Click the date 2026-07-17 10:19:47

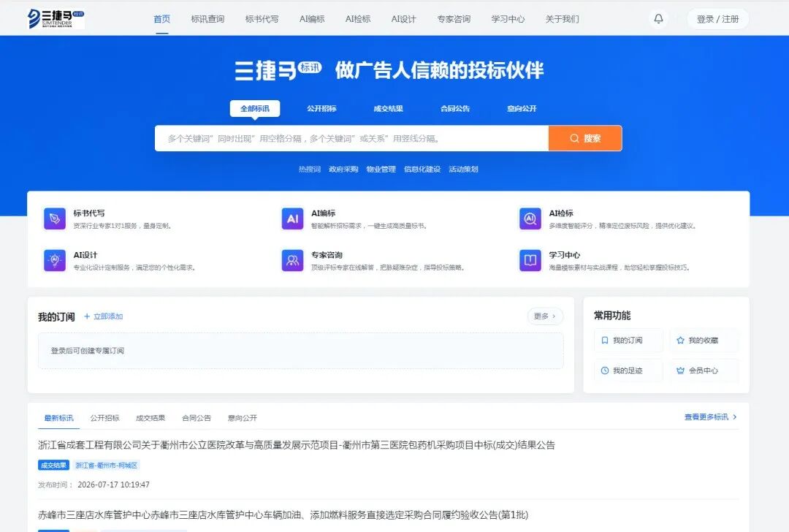[114, 484]
